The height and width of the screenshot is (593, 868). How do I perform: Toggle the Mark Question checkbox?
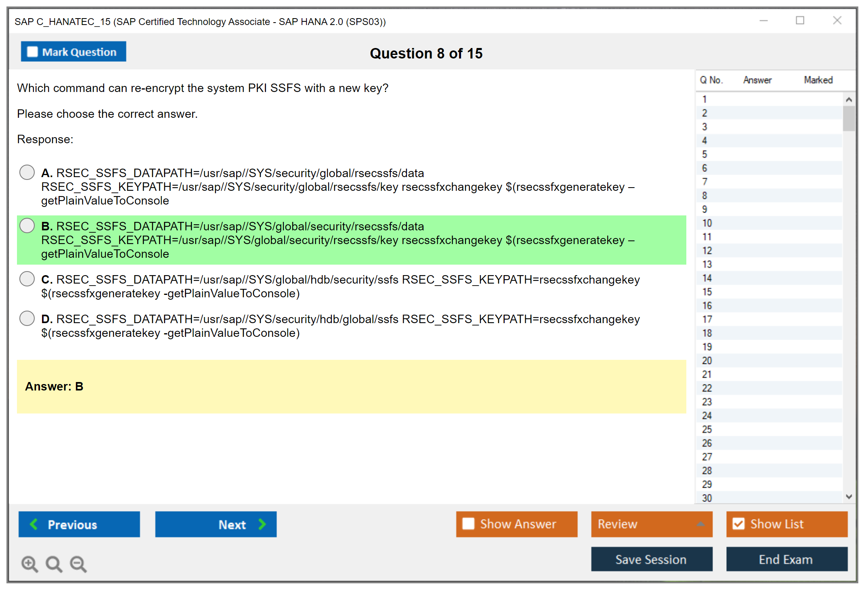pos(32,52)
